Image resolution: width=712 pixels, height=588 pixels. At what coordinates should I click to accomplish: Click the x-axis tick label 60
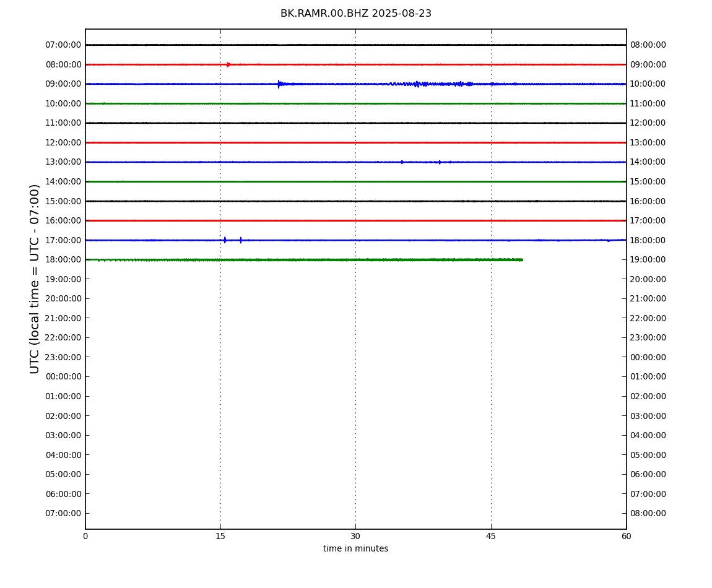tap(626, 536)
